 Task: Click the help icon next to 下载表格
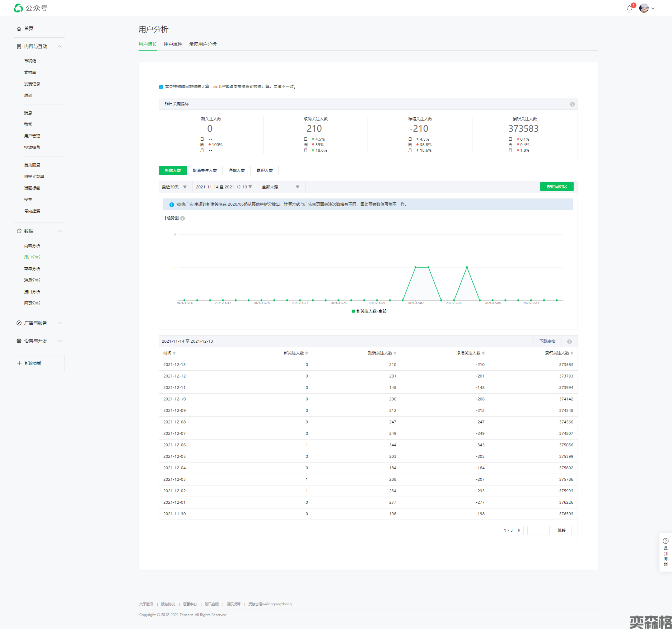(569, 342)
